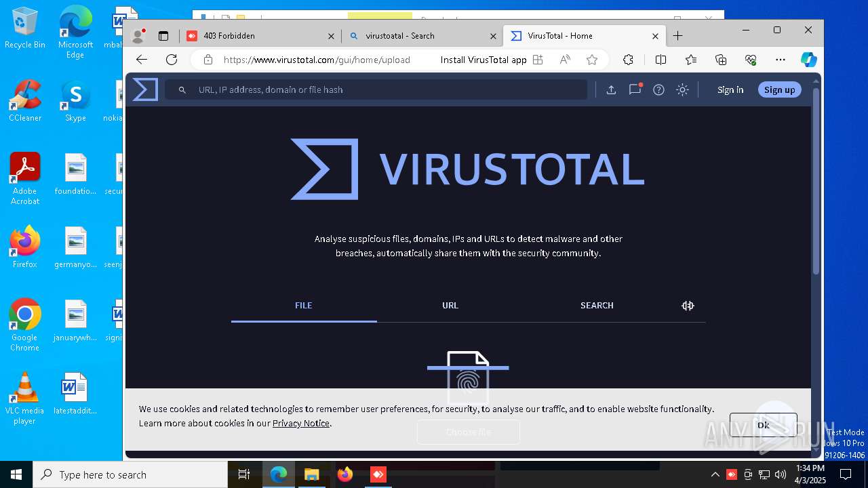The image size is (868, 488).
Task: Open the Favorites list icon
Action: [x=690, y=60]
